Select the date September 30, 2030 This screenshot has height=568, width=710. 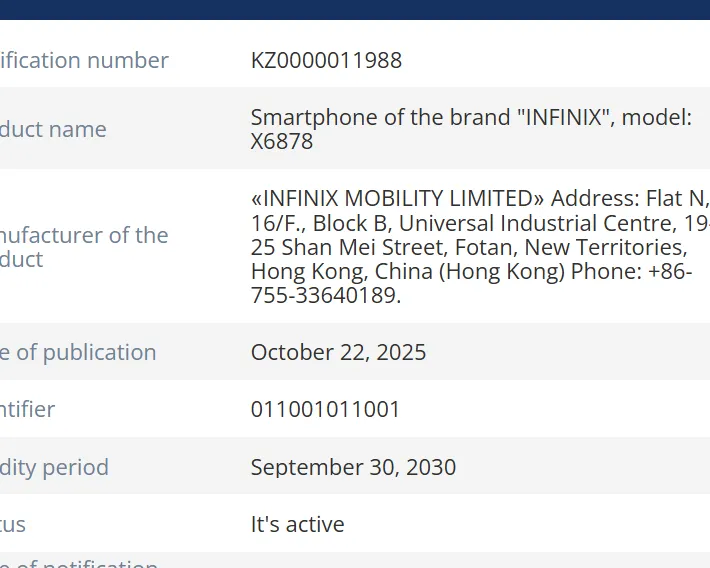click(x=353, y=467)
